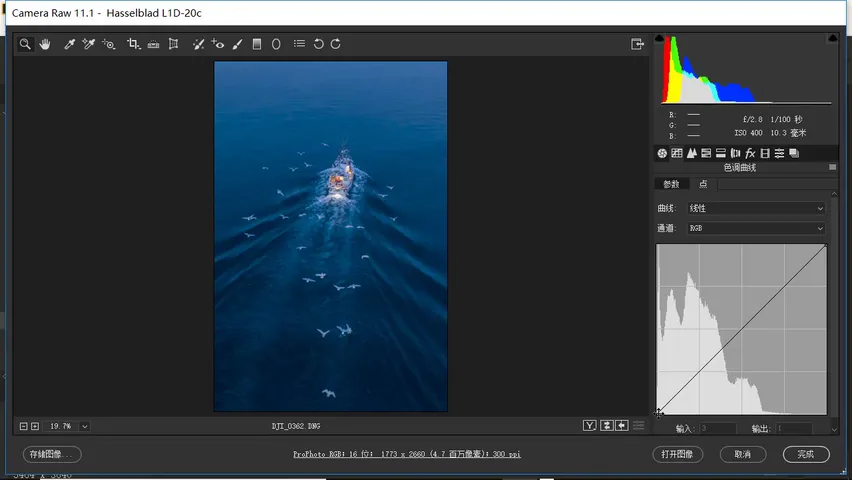Screen dimensions: 852x480
Task: Open the zoom level dropdown
Action: coord(84,426)
